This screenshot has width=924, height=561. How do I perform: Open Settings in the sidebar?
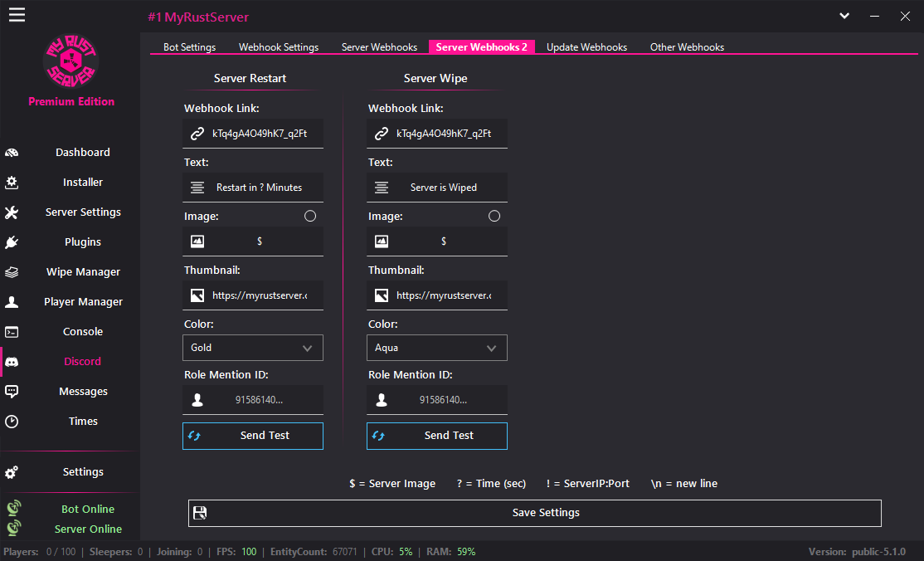[x=71, y=472]
